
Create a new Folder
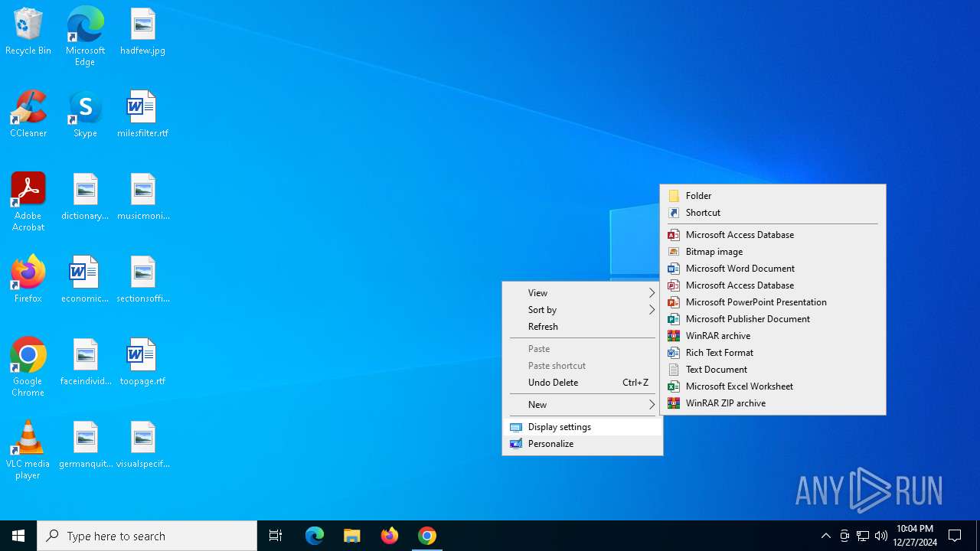point(773,196)
